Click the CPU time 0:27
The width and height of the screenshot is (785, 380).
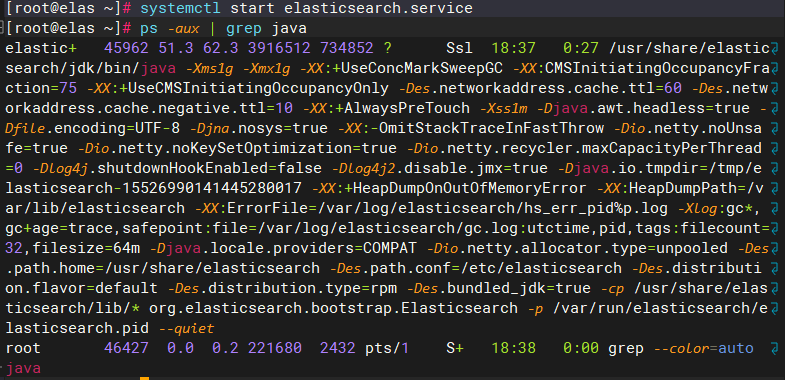(x=581, y=48)
